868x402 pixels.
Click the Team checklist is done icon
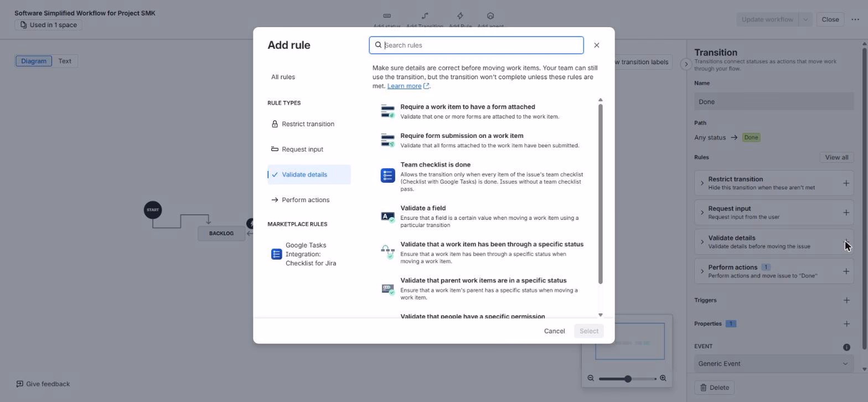click(x=387, y=176)
